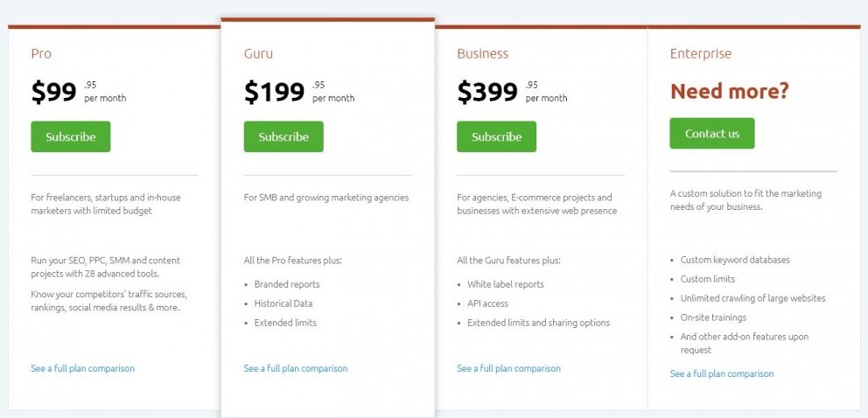The height and width of the screenshot is (418, 868).
Task: Click the $399 price
Action: [x=487, y=92]
